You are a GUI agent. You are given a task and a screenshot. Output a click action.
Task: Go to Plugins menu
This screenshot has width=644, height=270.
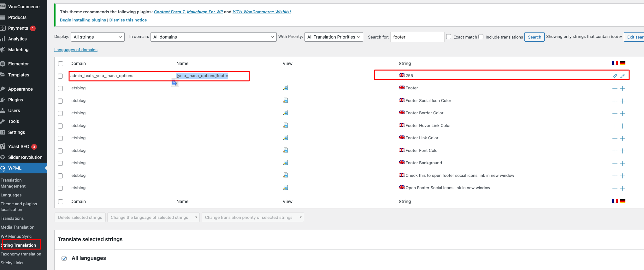coord(15,100)
